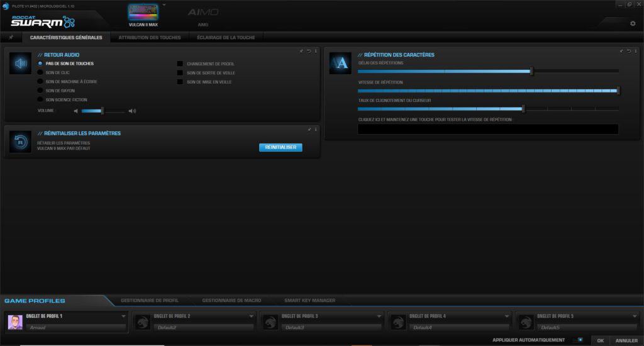Expand the Onglet de Profil 1 dropdown arrow

(124, 316)
